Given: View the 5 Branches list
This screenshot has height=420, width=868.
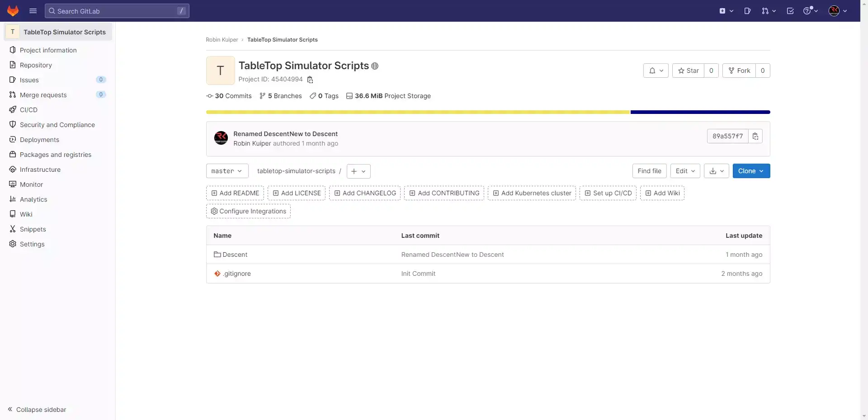Looking at the screenshot, I should pos(281,96).
